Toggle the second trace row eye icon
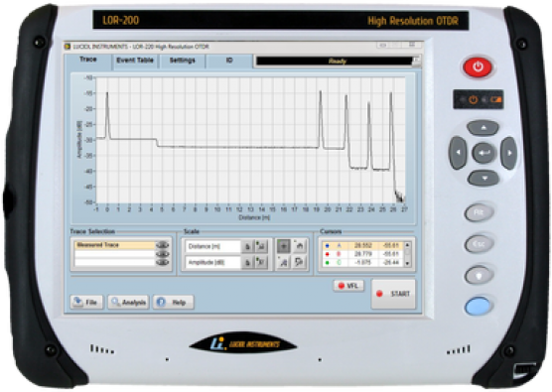 click(162, 254)
